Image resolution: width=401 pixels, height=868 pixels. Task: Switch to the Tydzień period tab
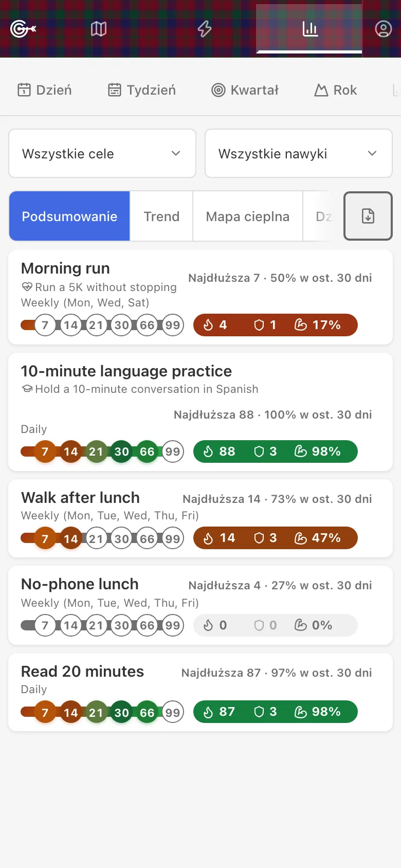[142, 90]
